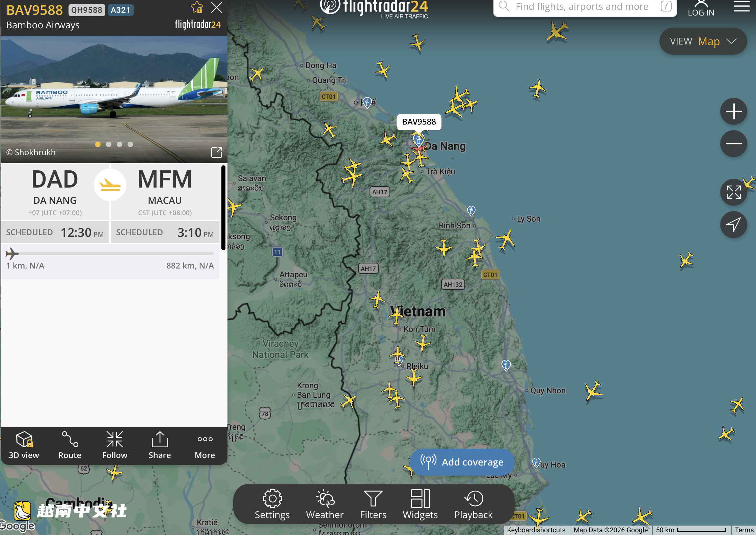
Task: Open aircraft photo in external link
Action: (217, 152)
